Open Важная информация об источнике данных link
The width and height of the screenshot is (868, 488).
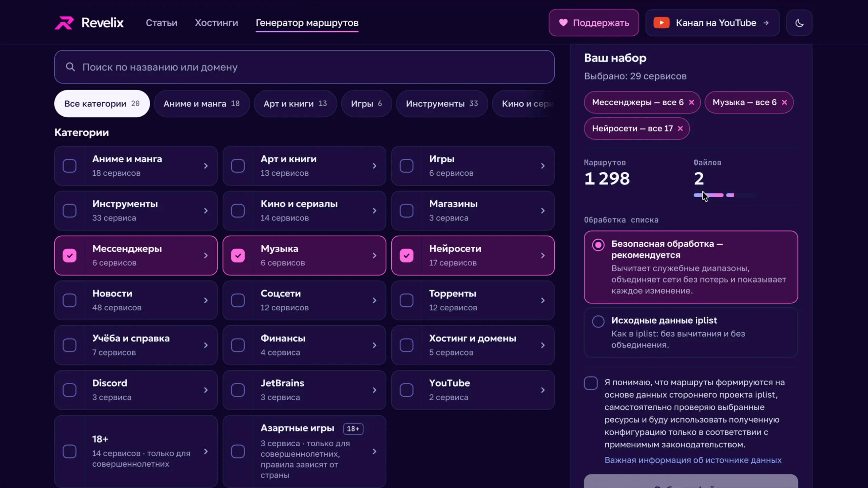(693, 460)
